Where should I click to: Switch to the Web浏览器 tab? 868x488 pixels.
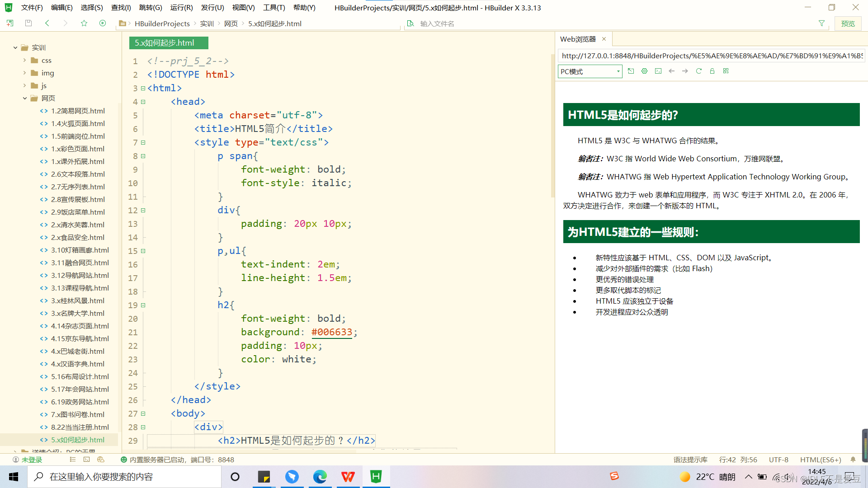click(578, 39)
